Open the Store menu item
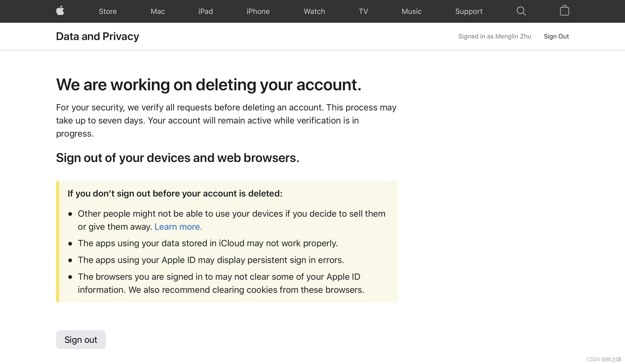 108,11
